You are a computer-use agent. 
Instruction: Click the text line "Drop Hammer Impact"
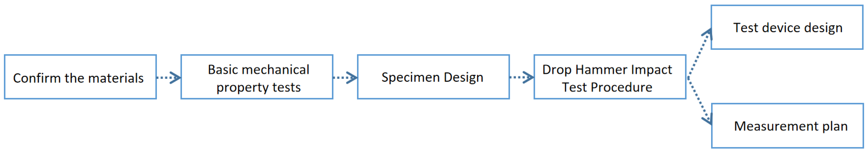607,70
